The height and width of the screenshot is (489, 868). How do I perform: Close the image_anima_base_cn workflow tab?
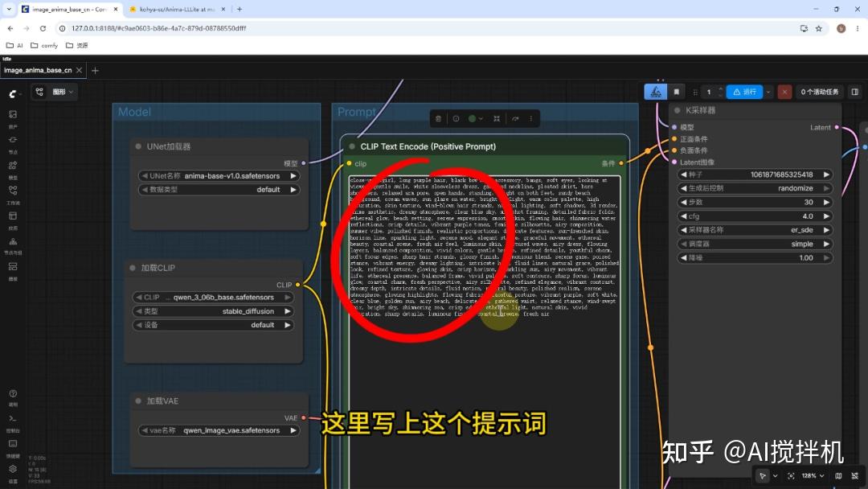pyautogui.click(x=79, y=70)
